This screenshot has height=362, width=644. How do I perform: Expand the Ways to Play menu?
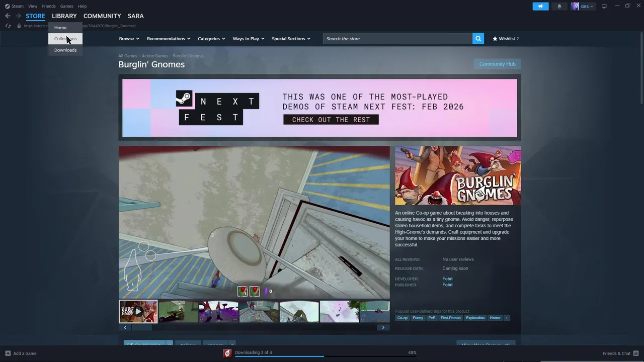point(249,39)
